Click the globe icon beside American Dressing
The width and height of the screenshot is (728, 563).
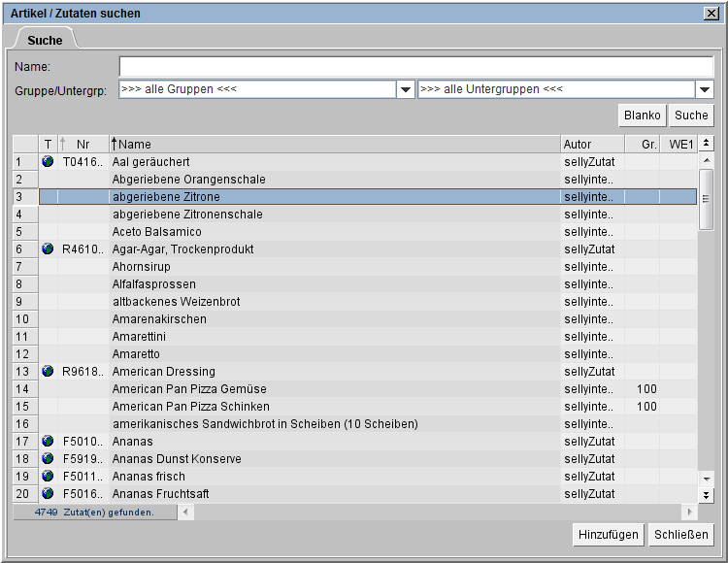(48, 372)
